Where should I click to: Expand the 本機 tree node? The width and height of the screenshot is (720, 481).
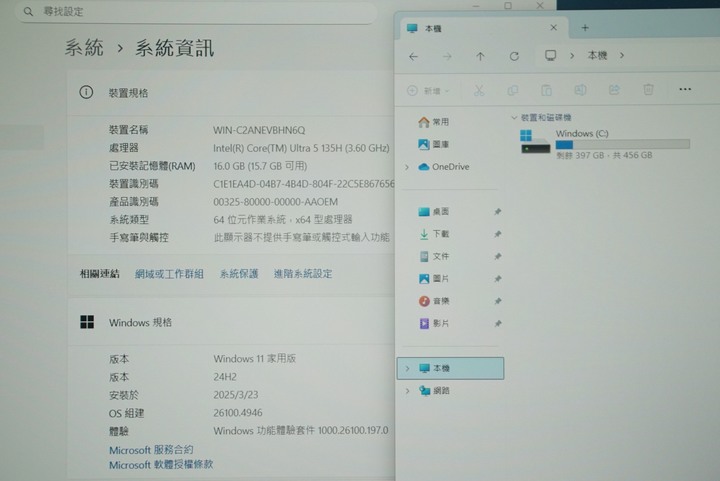[407, 369]
